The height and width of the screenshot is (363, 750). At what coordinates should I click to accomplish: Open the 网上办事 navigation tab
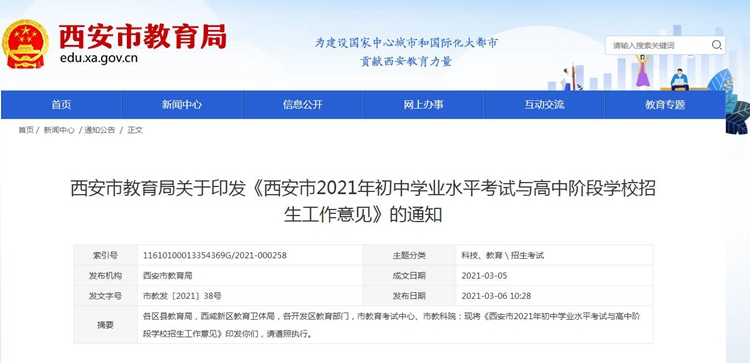423,105
